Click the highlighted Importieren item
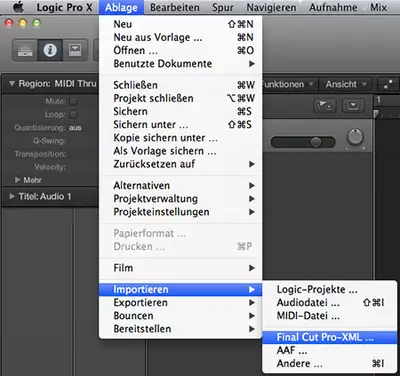 pyautogui.click(x=181, y=289)
